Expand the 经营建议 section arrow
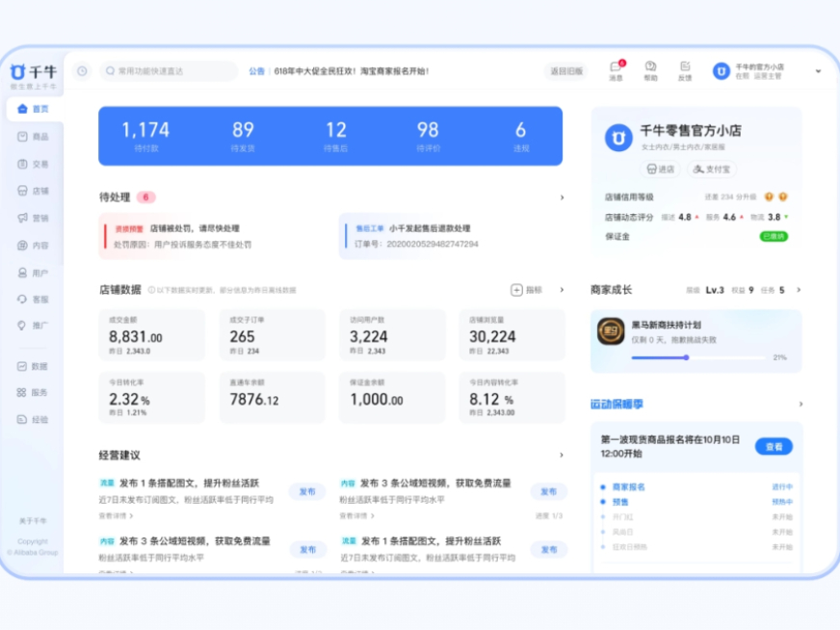Image resolution: width=840 pixels, height=630 pixels. (562, 455)
